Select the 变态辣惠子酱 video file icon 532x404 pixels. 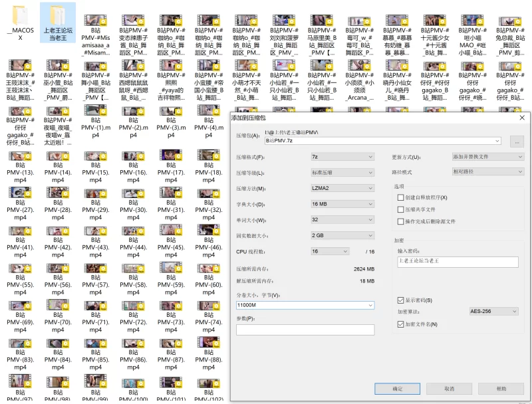tap(133, 21)
